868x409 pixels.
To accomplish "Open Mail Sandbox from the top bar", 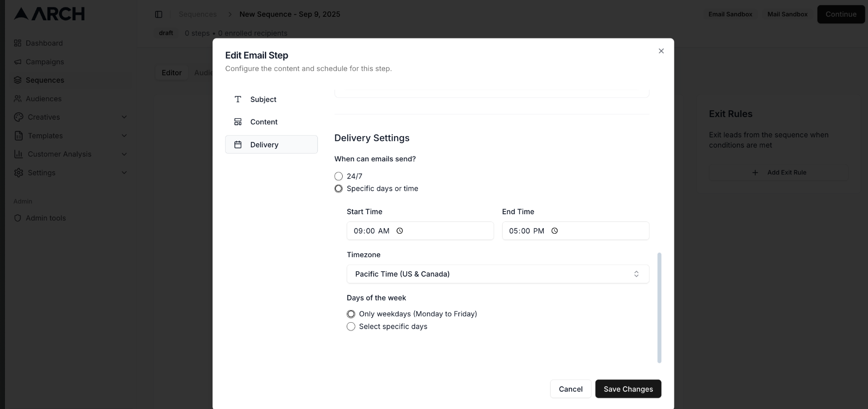I will tap(787, 14).
